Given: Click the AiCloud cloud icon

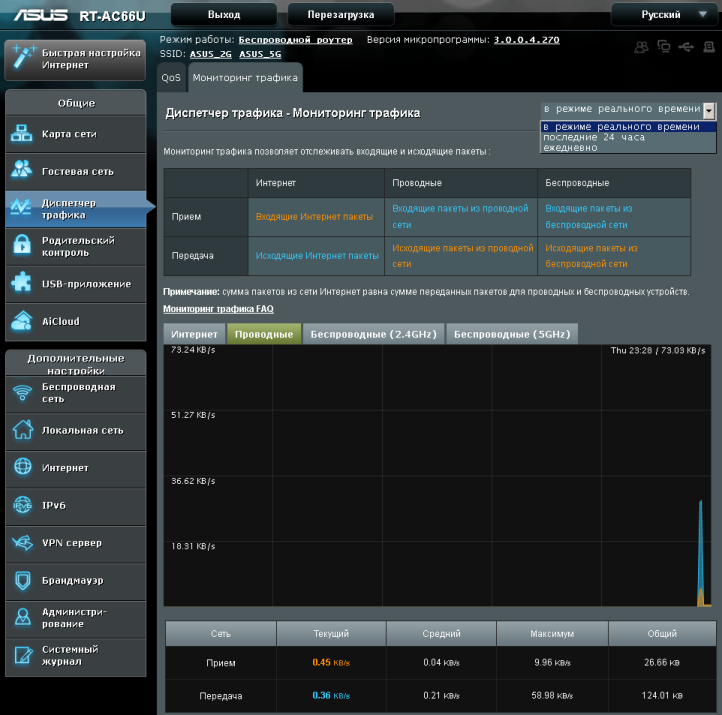Looking at the screenshot, I should (x=22, y=321).
